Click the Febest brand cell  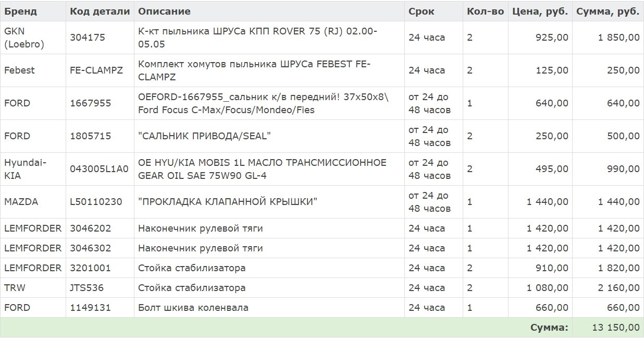pos(19,70)
